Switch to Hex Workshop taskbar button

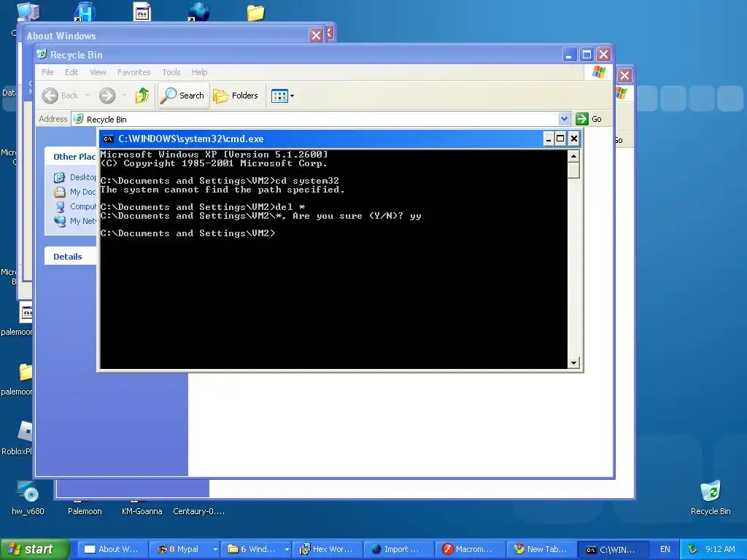(x=327, y=549)
